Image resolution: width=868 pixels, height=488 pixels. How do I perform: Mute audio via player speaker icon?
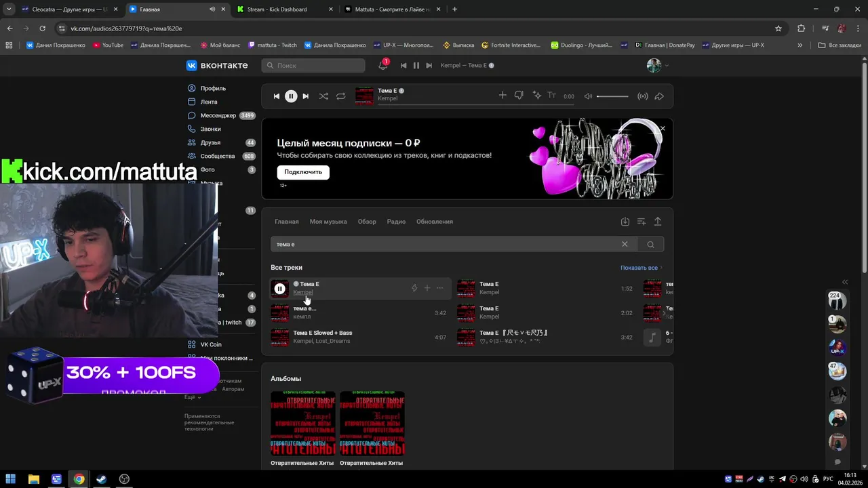tap(588, 96)
